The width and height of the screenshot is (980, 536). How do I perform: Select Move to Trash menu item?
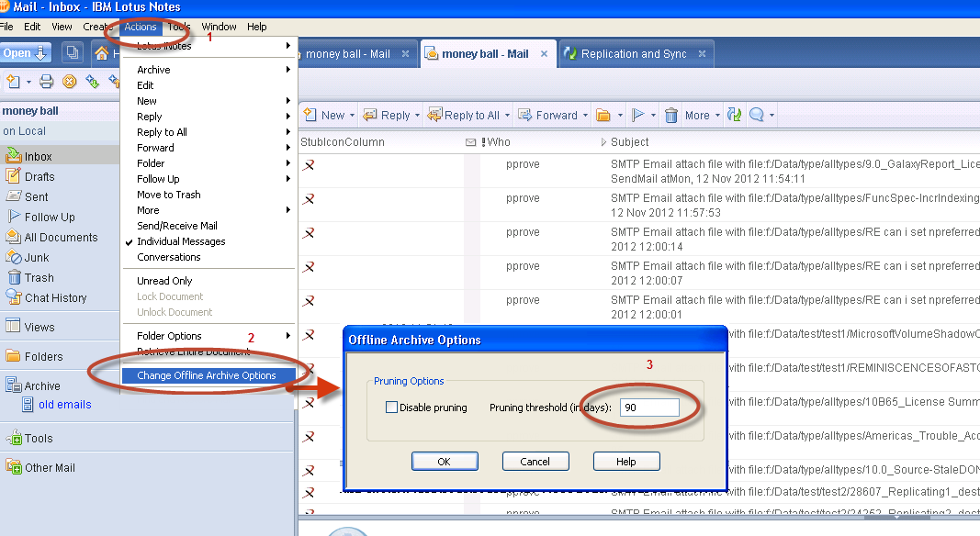pyautogui.click(x=208, y=195)
